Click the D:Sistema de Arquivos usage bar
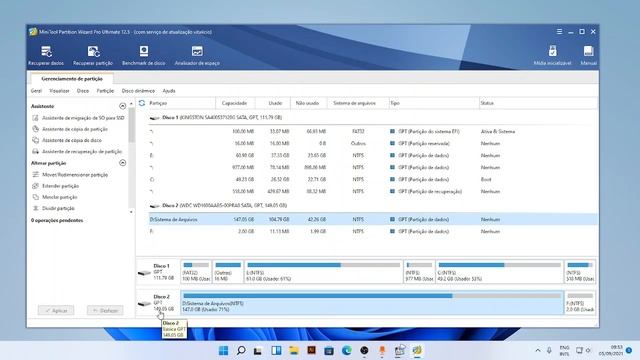Screen dimensions: 640x360 372,296
